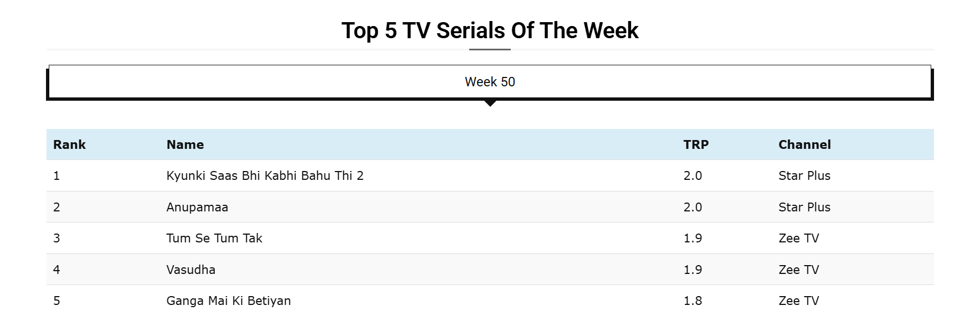Click the Channel column header
Viewport: 980px width, 321px height.
tap(804, 144)
